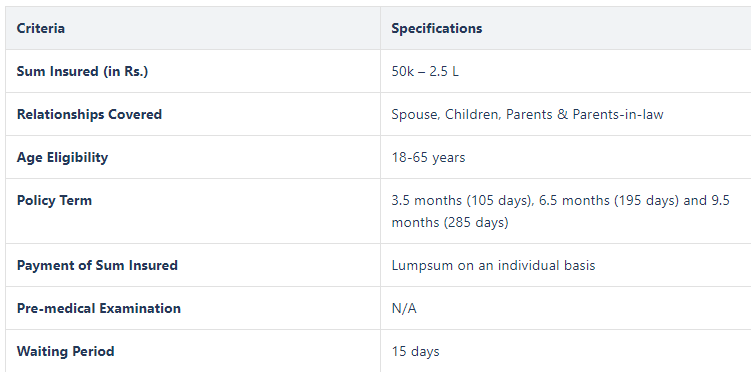This screenshot has height=372, width=751.
Task: Click the 9.5 text in Policy Term
Action: tap(718, 200)
